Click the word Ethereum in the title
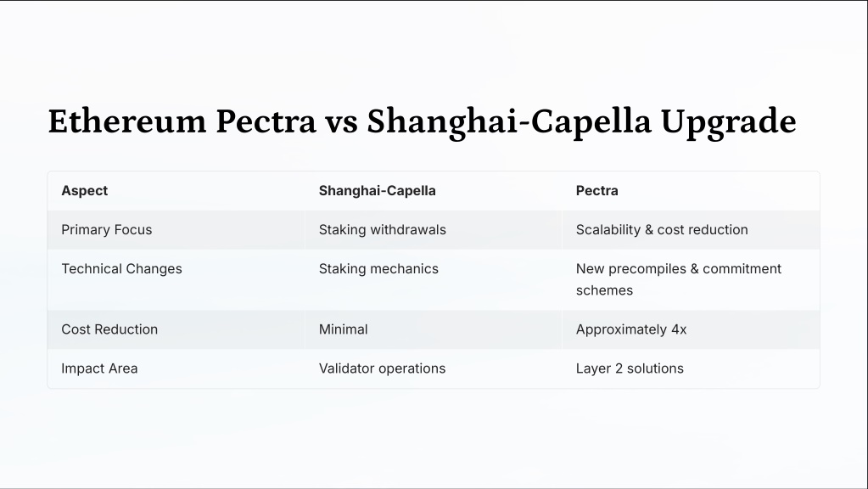Viewport: 868px width, 489px height. (126, 121)
